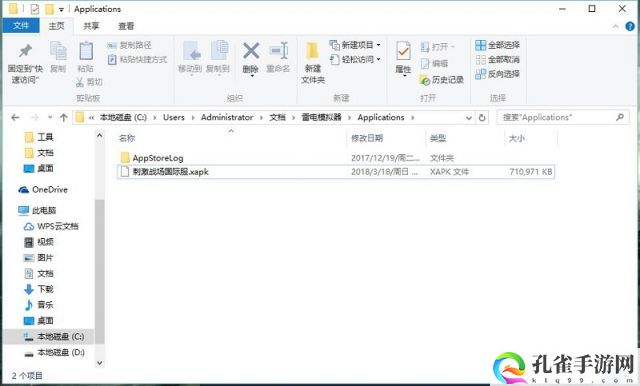Click Invert selection (反向选择)
Screen dimensions: 640x386
tap(497, 74)
